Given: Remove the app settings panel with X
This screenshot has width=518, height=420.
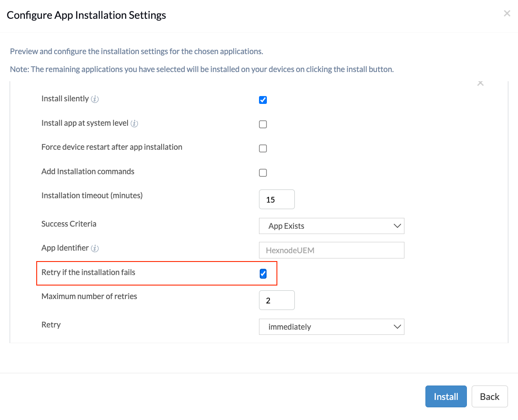Looking at the screenshot, I should point(480,83).
